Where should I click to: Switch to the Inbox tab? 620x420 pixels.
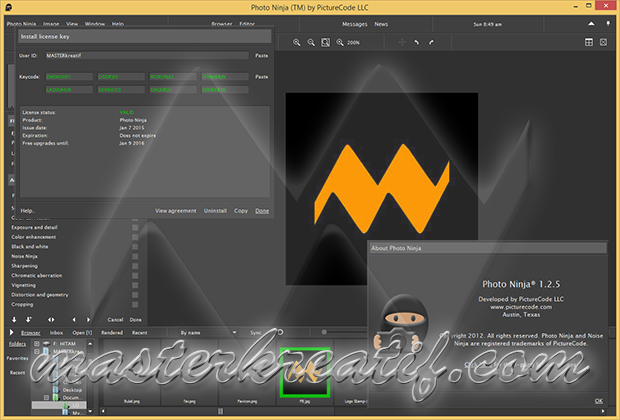[56, 333]
